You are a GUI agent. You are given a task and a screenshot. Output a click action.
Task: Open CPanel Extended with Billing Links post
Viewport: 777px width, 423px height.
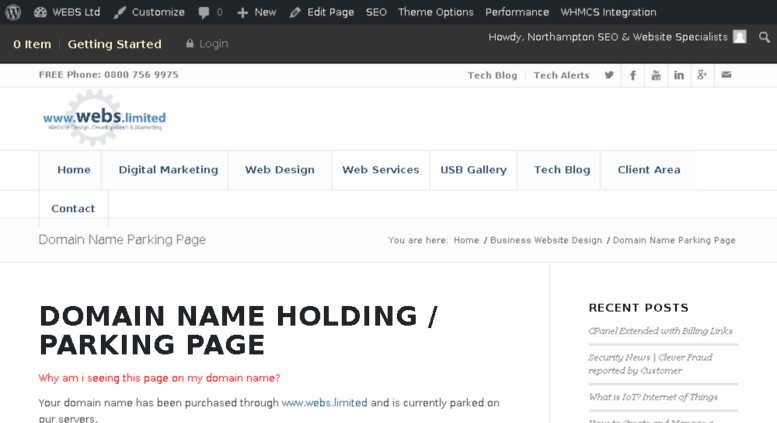tap(660, 331)
